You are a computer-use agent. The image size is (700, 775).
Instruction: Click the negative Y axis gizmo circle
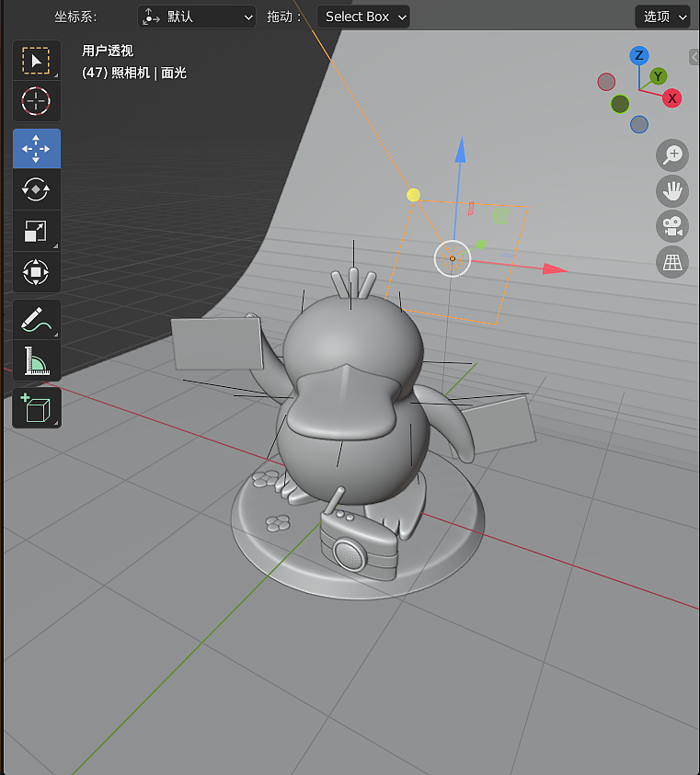tap(620, 104)
